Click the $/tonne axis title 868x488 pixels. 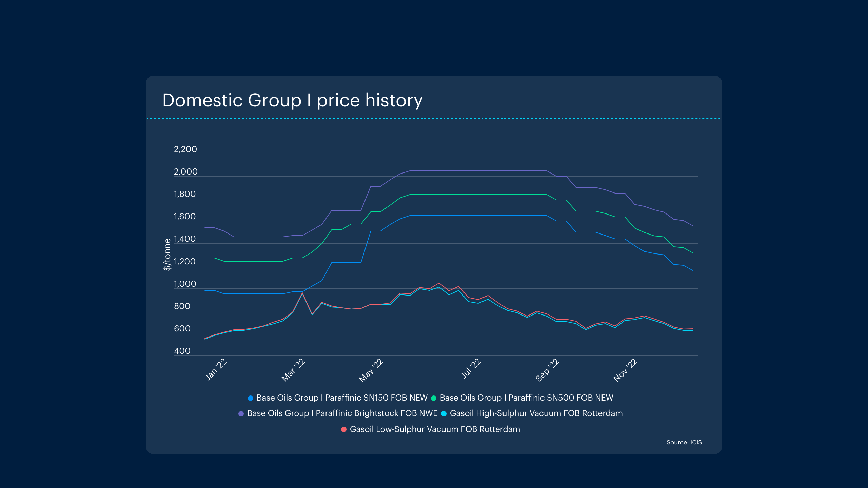[167, 254]
